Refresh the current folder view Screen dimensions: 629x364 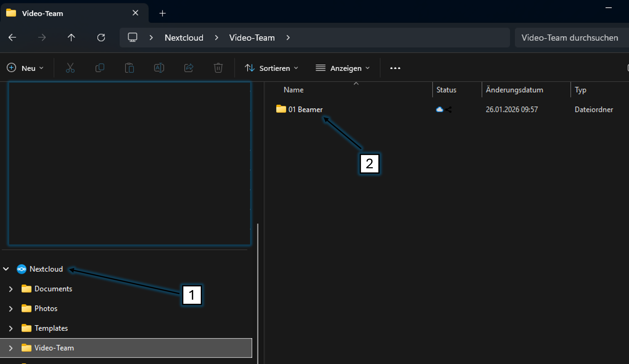(x=101, y=38)
